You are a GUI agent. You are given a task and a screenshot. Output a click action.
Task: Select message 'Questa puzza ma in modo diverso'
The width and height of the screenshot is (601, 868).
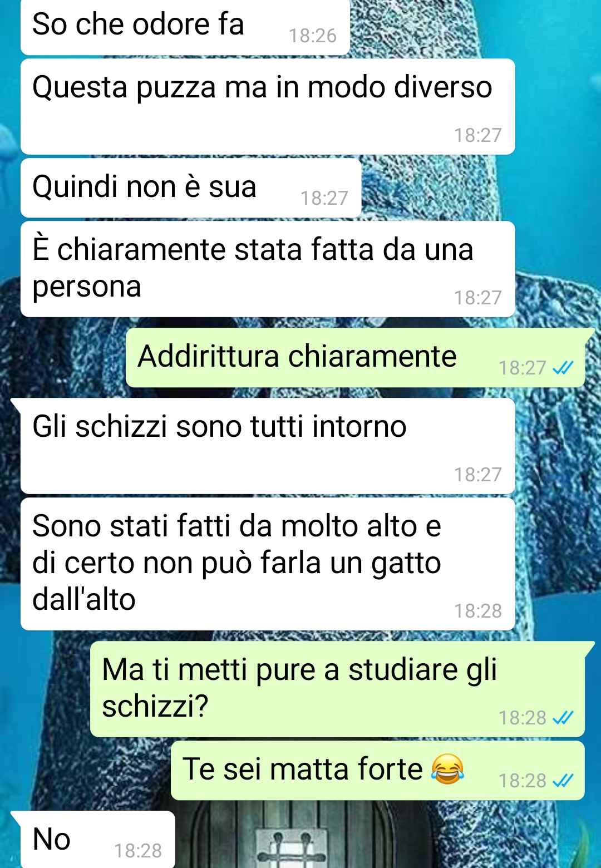pos(268,106)
